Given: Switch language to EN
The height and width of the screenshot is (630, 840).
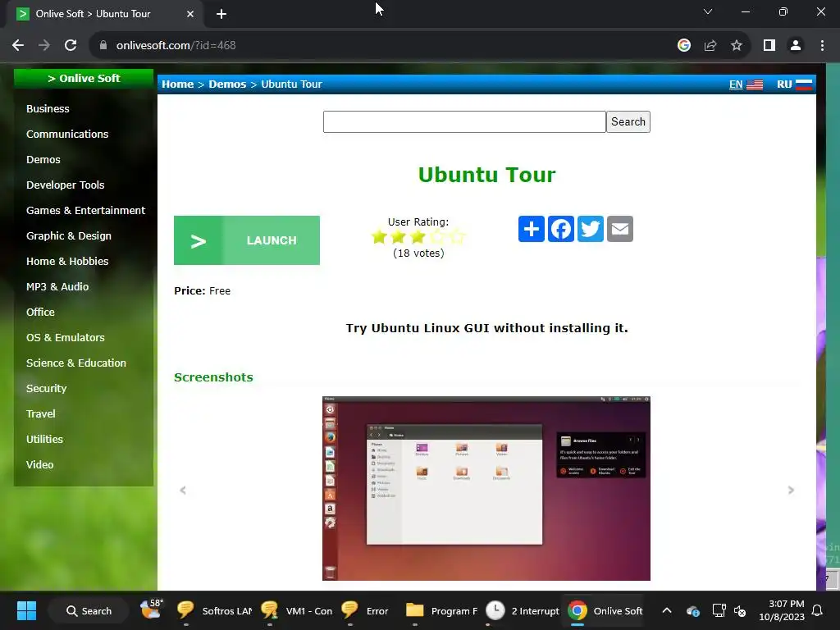Looking at the screenshot, I should [746, 84].
